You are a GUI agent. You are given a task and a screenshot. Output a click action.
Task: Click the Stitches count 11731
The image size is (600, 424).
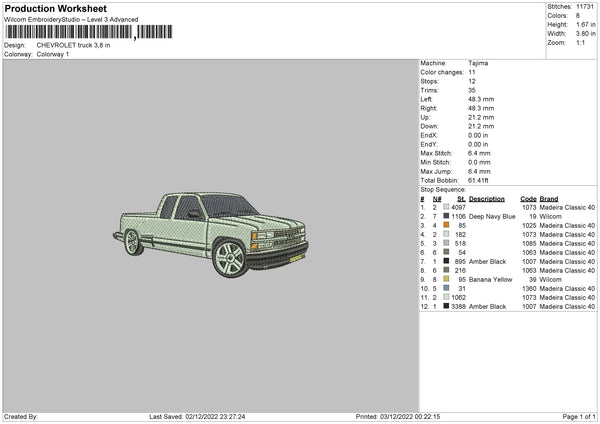pyautogui.click(x=586, y=7)
